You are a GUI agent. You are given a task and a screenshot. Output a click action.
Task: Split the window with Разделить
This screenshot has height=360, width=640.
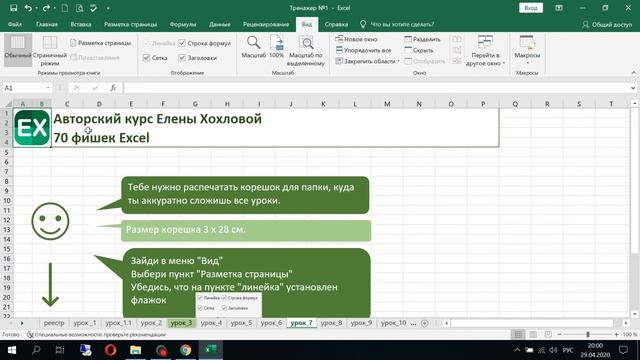[422, 39]
